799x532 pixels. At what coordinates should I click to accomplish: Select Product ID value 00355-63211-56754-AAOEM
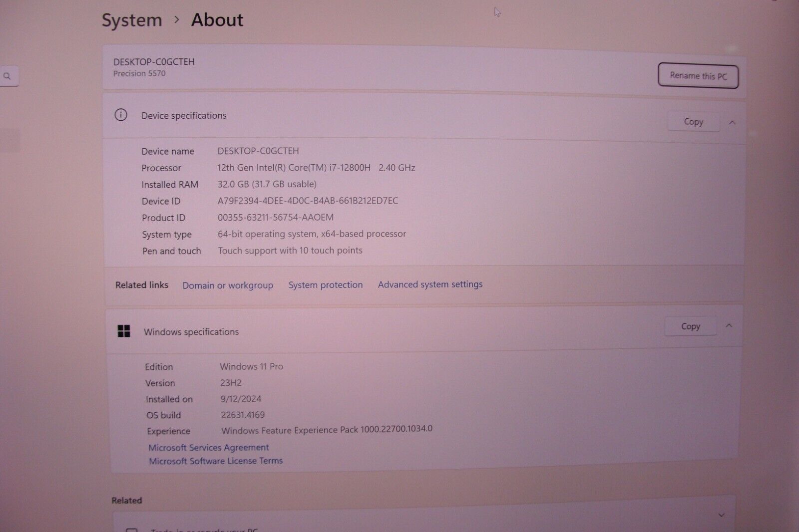click(276, 217)
